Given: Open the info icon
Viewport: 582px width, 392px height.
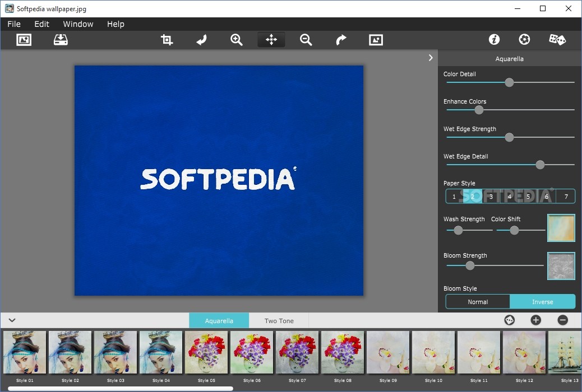Looking at the screenshot, I should pos(494,39).
